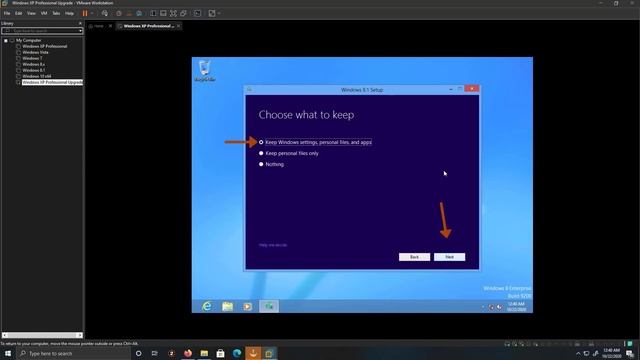
Task: Switch to the Home tab
Action: pyautogui.click(x=98, y=26)
